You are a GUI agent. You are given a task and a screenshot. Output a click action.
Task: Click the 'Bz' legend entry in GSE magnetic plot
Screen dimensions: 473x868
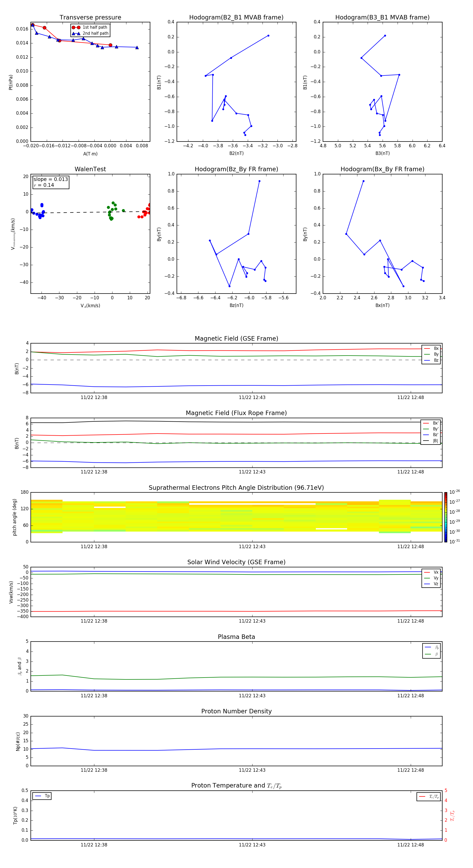pyautogui.click(x=431, y=360)
